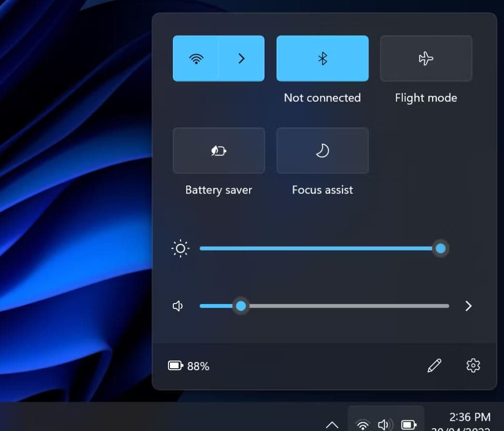This screenshot has height=431, width=504.
Task: Enable Flight mode tile
Action: pyautogui.click(x=426, y=58)
